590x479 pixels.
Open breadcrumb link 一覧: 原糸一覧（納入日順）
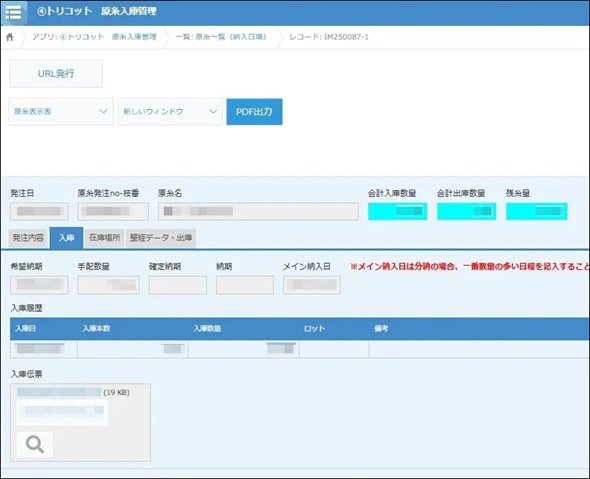pos(221,37)
